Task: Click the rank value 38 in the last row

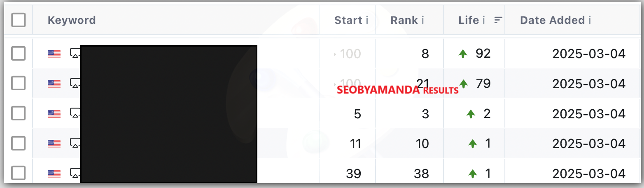Action: pos(421,174)
